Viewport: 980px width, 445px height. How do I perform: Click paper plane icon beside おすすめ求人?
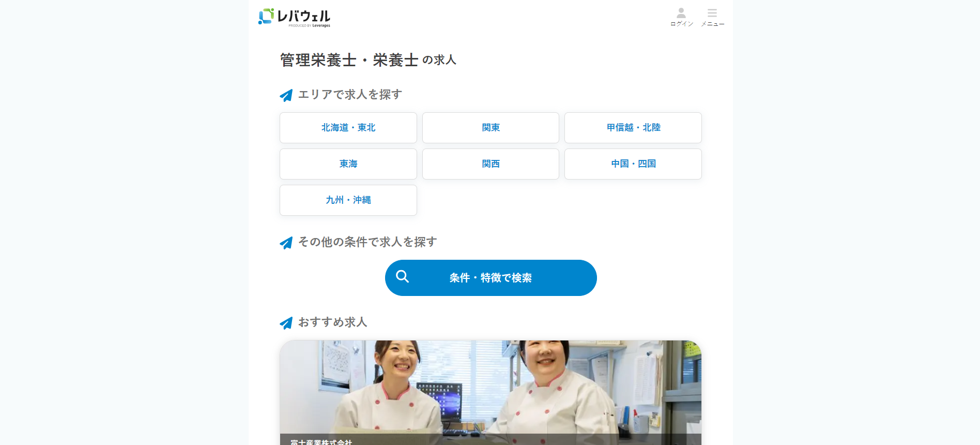286,323
